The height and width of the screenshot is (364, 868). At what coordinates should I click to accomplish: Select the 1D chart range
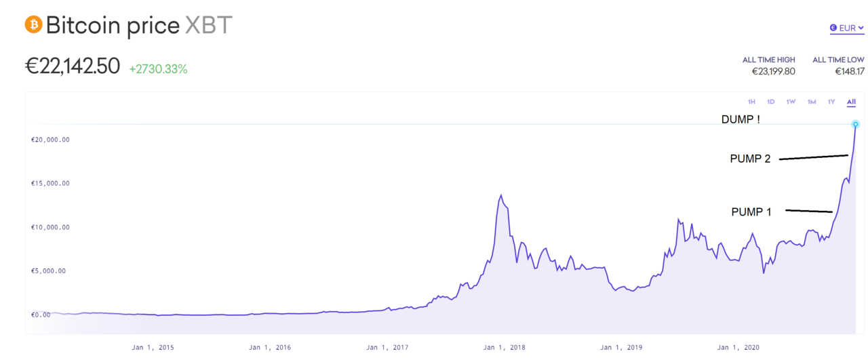pyautogui.click(x=771, y=102)
